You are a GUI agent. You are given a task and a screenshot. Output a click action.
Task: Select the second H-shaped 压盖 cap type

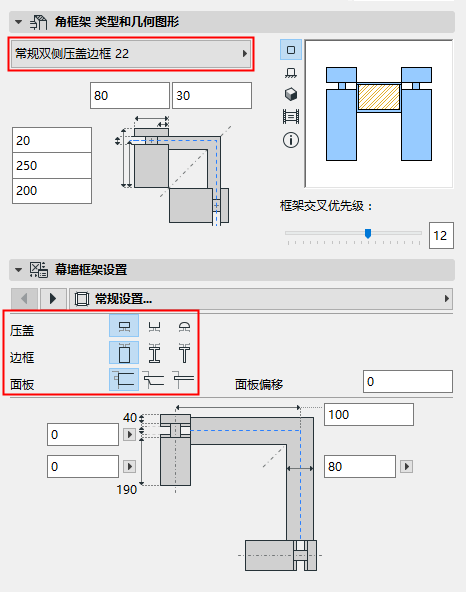(x=154, y=326)
